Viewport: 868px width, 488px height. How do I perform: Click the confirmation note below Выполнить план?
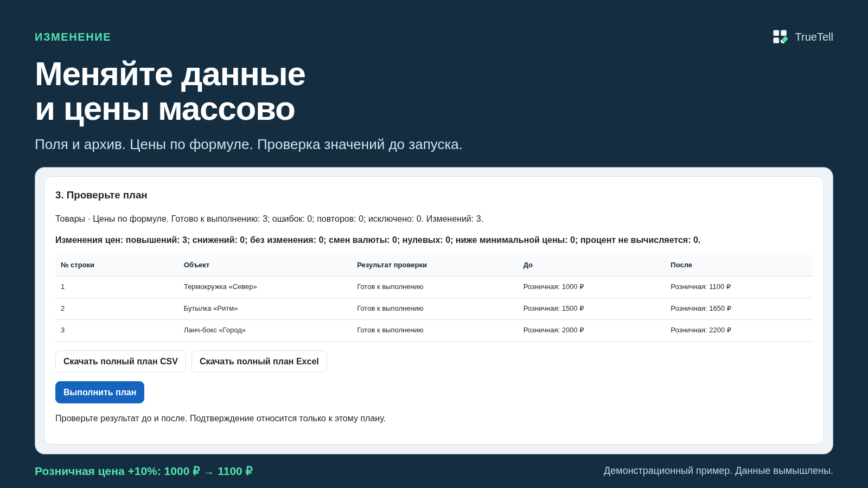(x=220, y=419)
